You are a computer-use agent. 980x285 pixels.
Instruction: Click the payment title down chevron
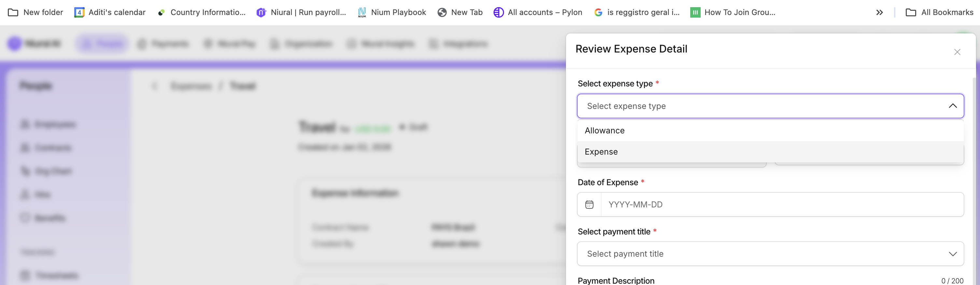tap(952, 254)
